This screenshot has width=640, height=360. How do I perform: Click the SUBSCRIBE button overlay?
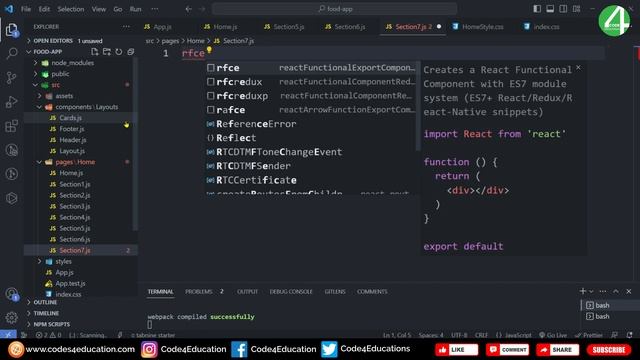(609, 350)
